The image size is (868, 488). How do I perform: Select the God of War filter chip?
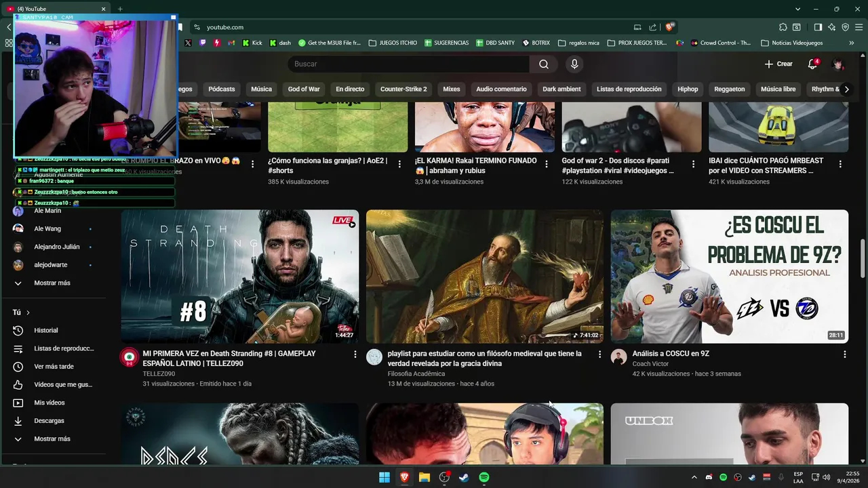point(304,89)
